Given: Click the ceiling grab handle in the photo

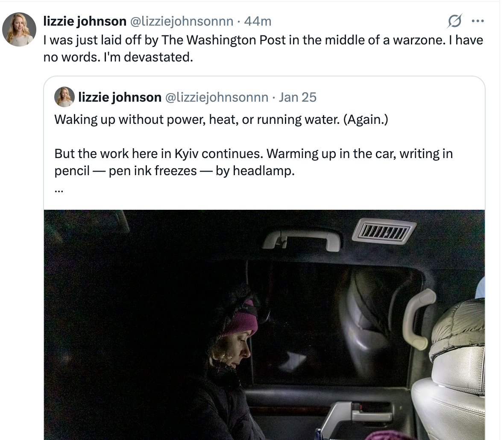Looking at the screenshot, I should tap(302, 240).
